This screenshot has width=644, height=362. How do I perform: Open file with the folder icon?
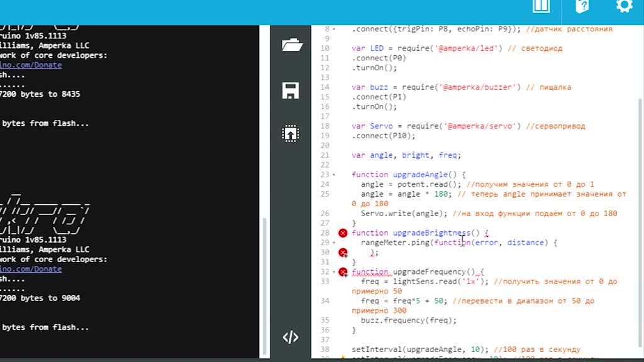292,45
